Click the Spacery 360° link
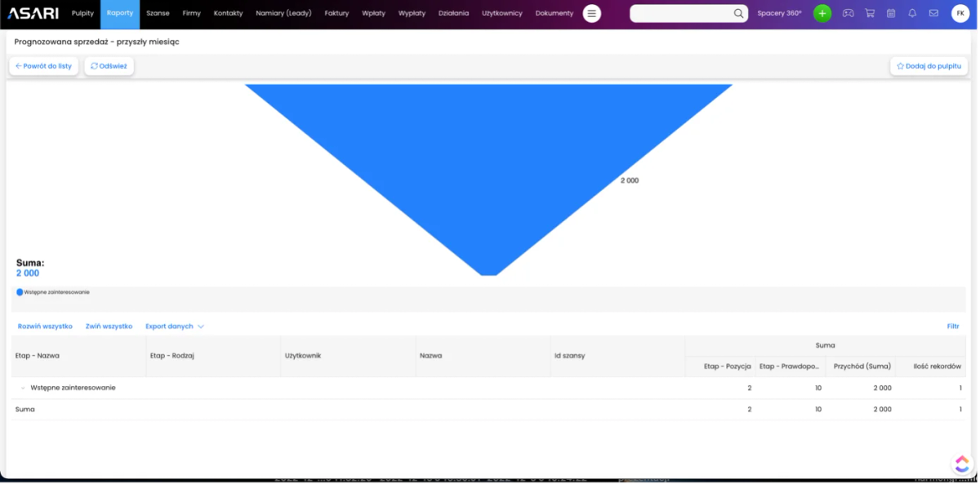 coord(779,13)
